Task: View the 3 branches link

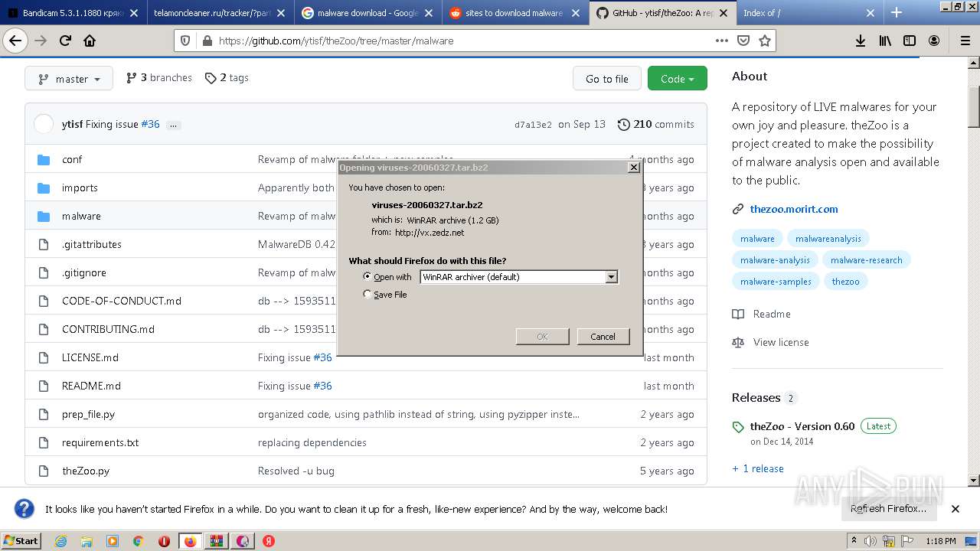Action: [x=159, y=78]
